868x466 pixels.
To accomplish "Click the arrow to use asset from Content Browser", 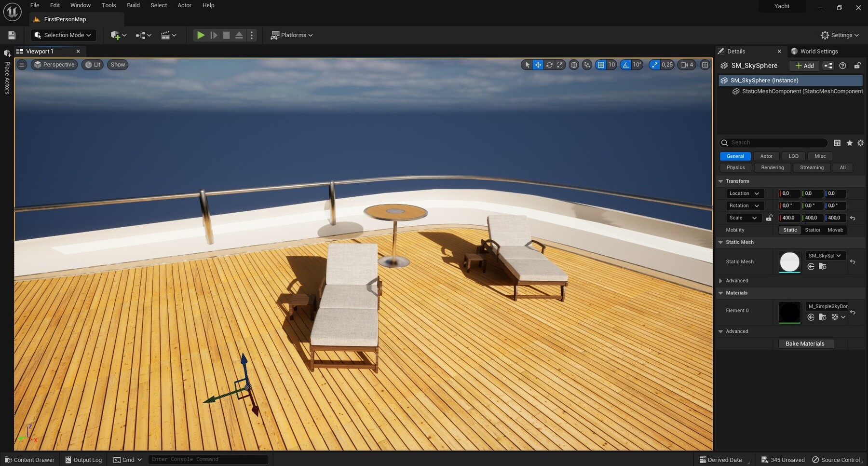I will click(x=811, y=266).
